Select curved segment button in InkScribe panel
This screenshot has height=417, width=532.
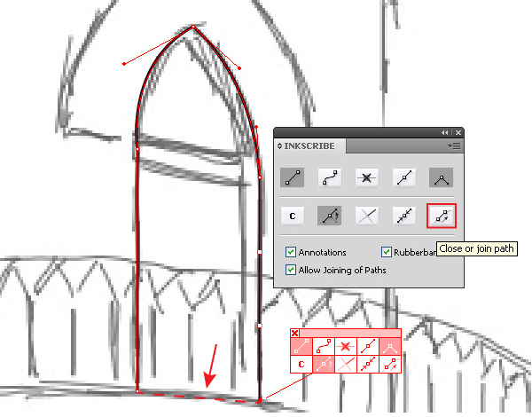coord(330,177)
